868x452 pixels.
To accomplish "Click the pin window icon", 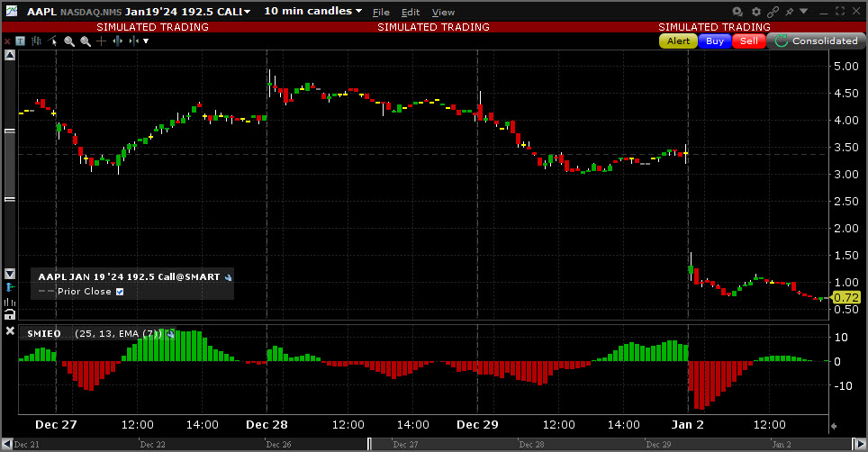I will [x=790, y=12].
